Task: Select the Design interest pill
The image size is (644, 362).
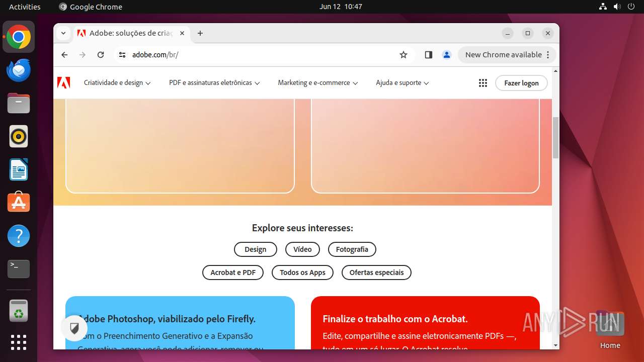Action: tap(256, 249)
